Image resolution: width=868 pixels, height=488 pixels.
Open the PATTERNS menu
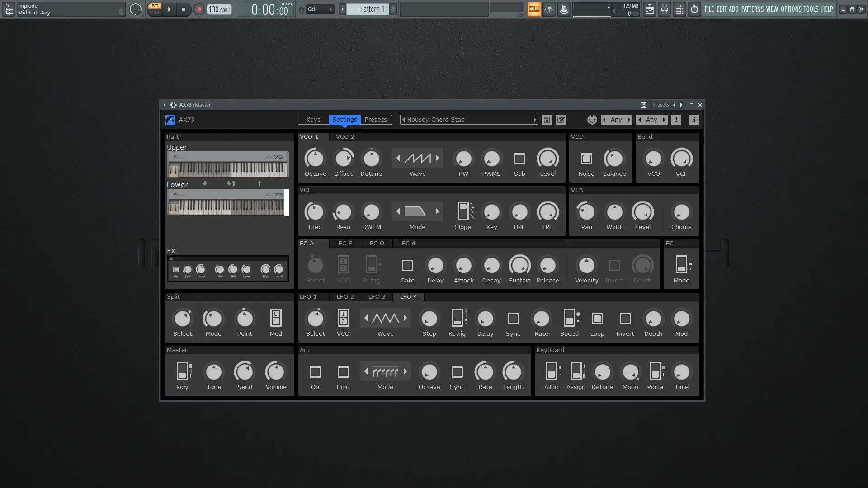tap(752, 9)
